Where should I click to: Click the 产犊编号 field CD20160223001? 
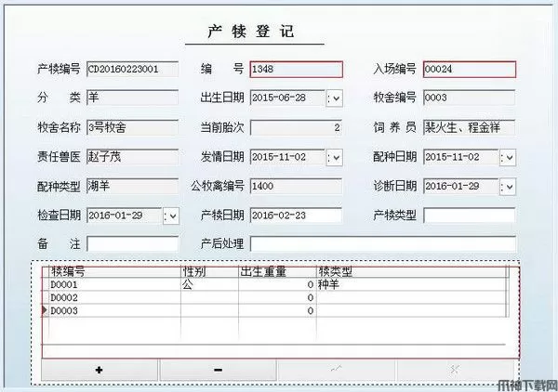[x=132, y=69]
